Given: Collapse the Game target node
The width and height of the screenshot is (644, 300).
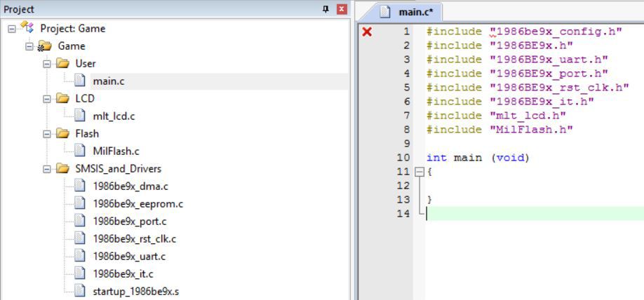Looking at the screenshot, I should coord(29,46).
